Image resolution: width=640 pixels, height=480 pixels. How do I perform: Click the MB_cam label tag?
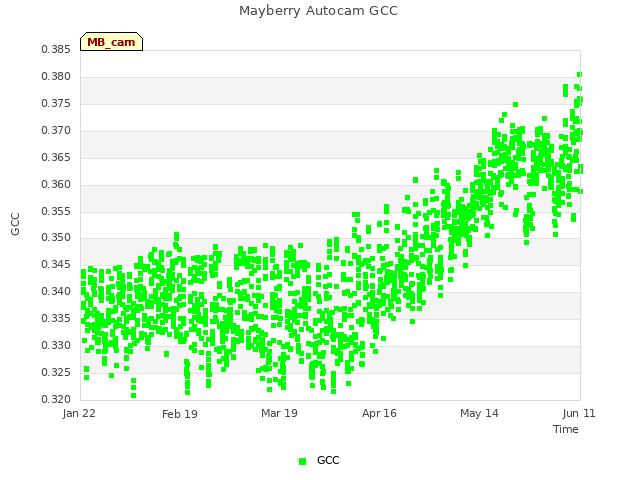(111, 42)
